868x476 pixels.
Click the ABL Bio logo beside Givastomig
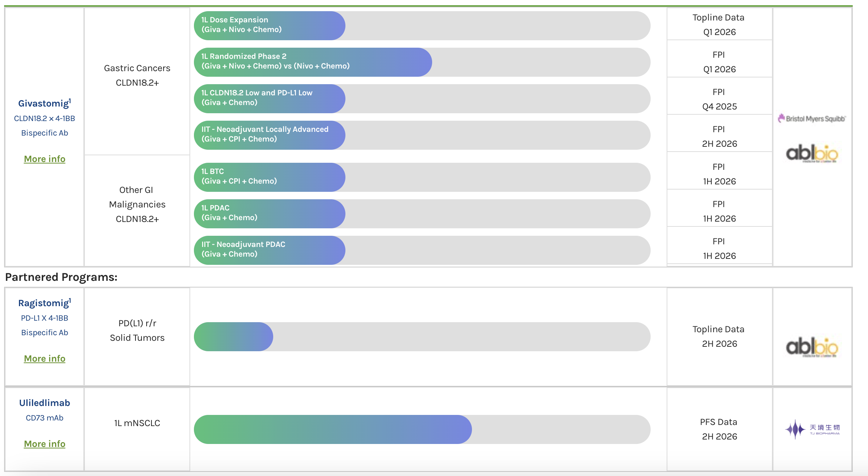point(812,153)
